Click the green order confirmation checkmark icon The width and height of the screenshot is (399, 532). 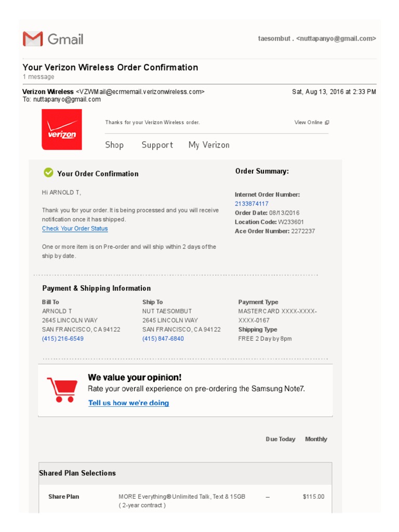tap(48, 172)
